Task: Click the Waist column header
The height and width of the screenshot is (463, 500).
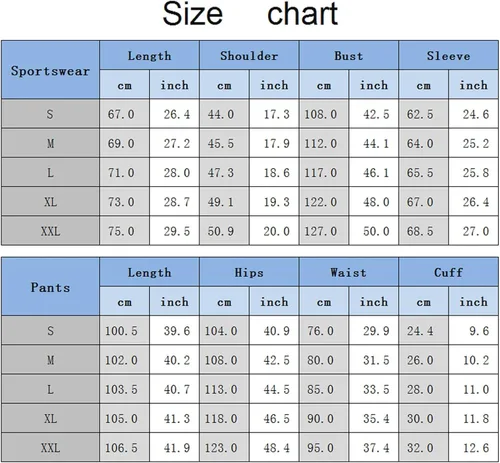Action: tap(349, 272)
